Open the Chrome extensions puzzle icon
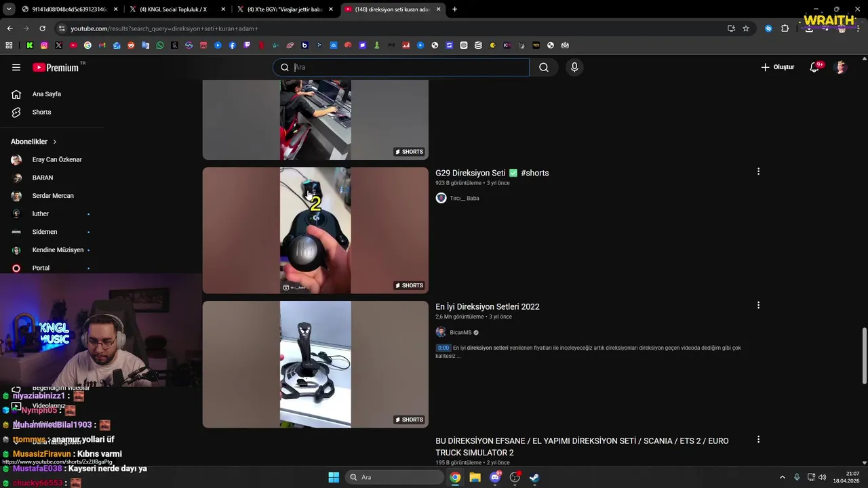This screenshot has width=868, height=488. tap(785, 28)
